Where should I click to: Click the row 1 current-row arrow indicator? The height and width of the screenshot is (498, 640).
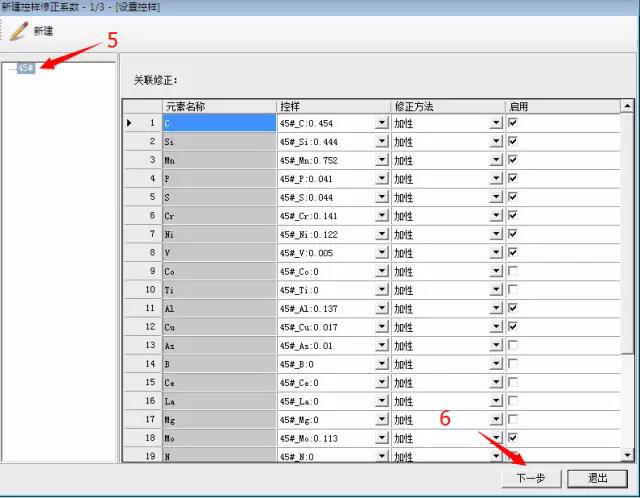[129, 123]
